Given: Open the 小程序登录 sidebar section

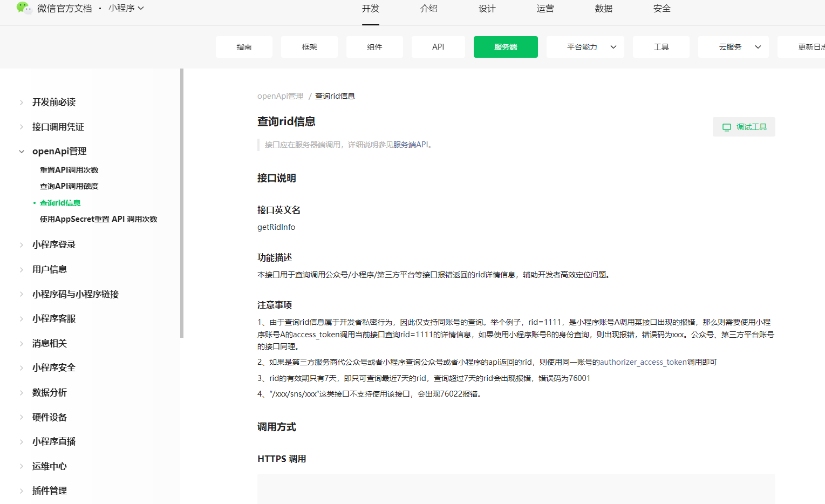Looking at the screenshot, I should coord(54,245).
